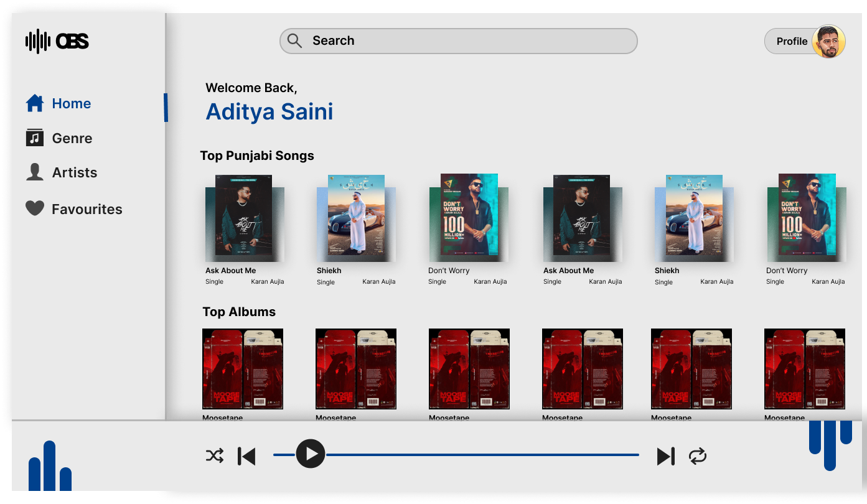The width and height of the screenshot is (867, 504).
Task: Click the magnifying glass search icon
Action: [295, 41]
